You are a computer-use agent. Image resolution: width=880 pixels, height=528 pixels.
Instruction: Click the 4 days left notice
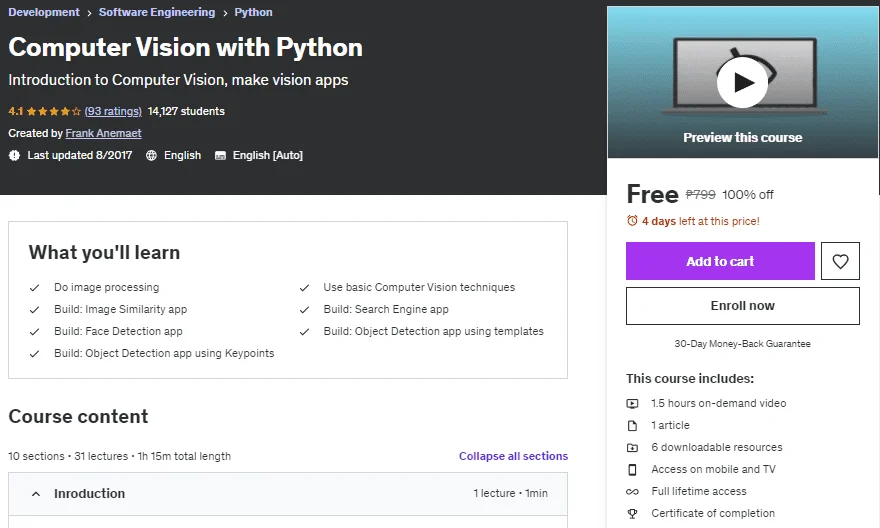pyautogui.click(x=700, y=221)
